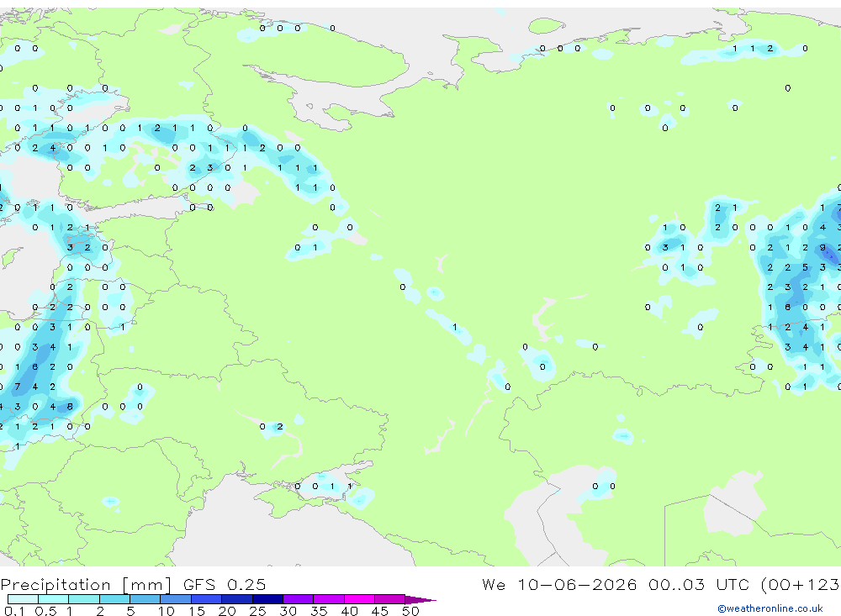Click the 0.5–1 mm legend color box
841x616 pixels.
tap(53, 599)
